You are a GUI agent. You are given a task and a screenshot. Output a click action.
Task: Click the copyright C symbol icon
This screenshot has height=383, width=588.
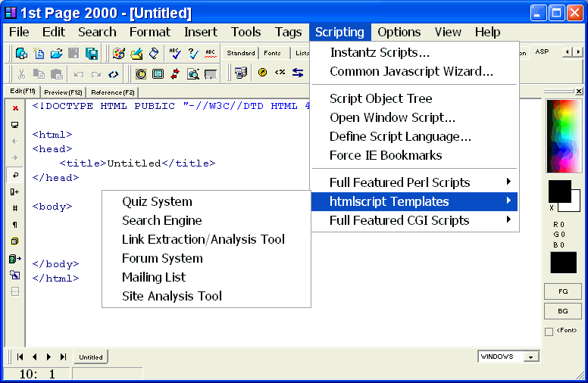pyautogui.click(x=141, y=74)
